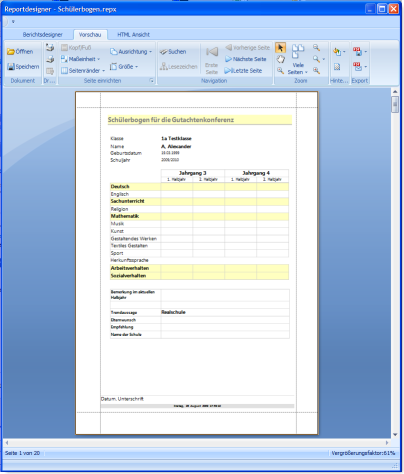The height and width of the screenshot is (474, 404).
Task: Switch to the Berichtsdesigner tab
Action: click(x=42, y=35)
